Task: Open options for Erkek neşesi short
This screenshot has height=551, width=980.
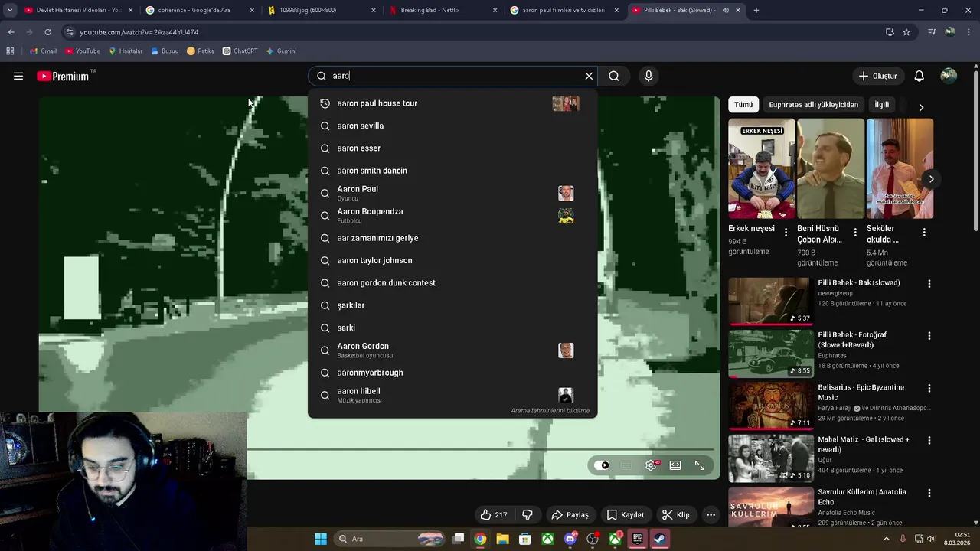Action: [x=786, y=232]
